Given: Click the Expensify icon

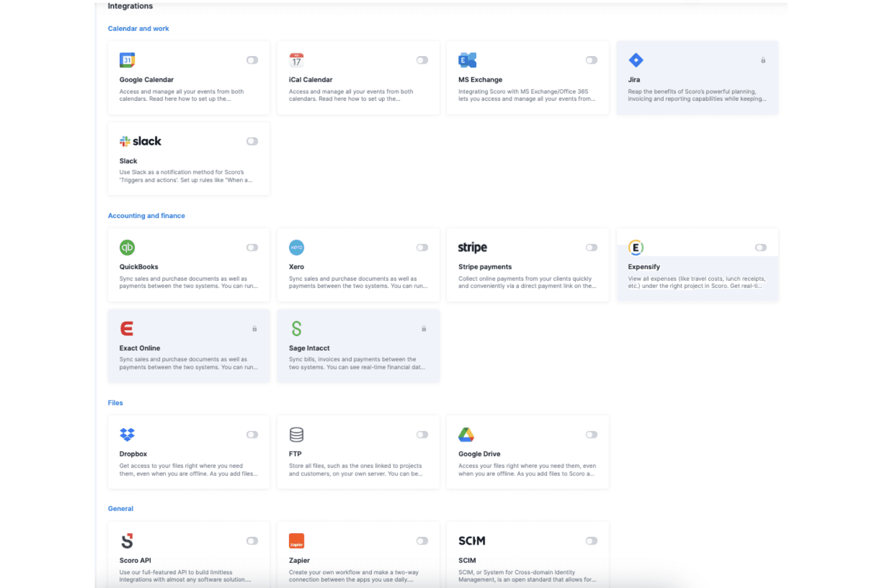Looking at the screenshot, I should [636, 247].
